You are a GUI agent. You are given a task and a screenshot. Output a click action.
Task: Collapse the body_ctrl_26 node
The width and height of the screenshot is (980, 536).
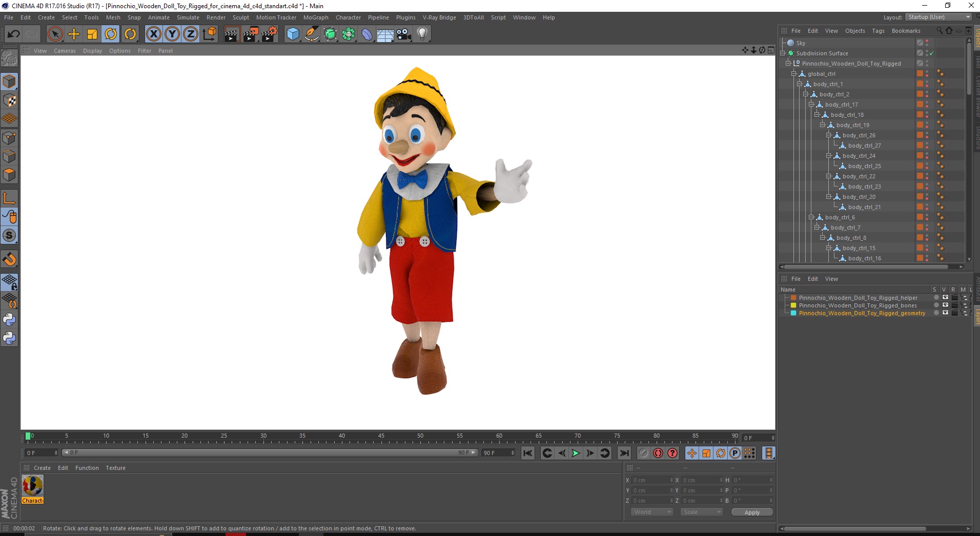point(829,135)
